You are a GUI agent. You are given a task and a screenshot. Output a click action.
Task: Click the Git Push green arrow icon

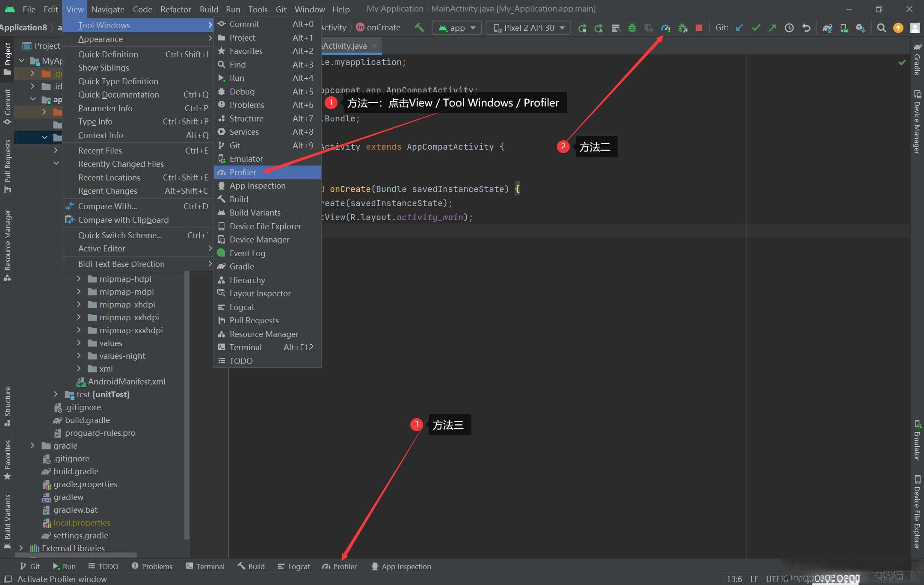(773, 28)
